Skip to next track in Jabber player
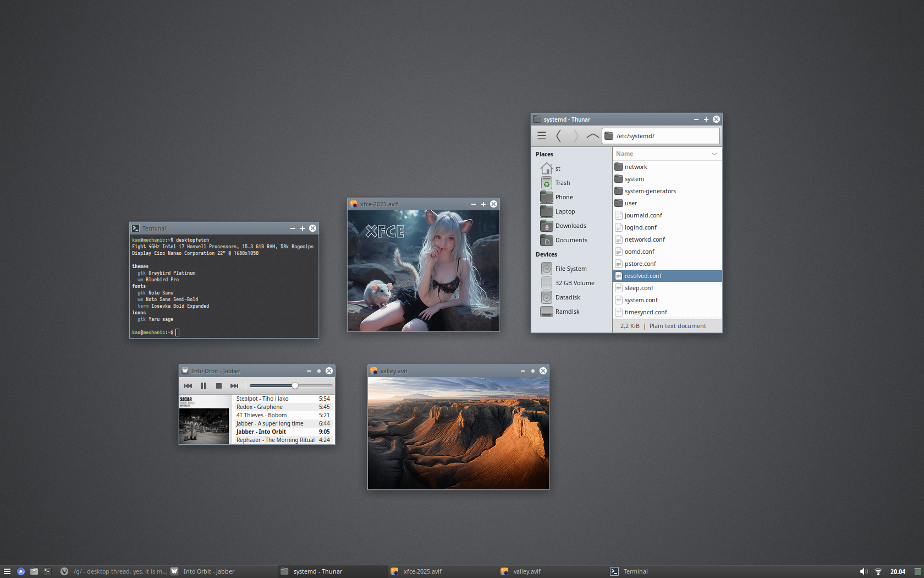Image resolution: width=924 pixels, height=578 pixels. pos(234,386)
